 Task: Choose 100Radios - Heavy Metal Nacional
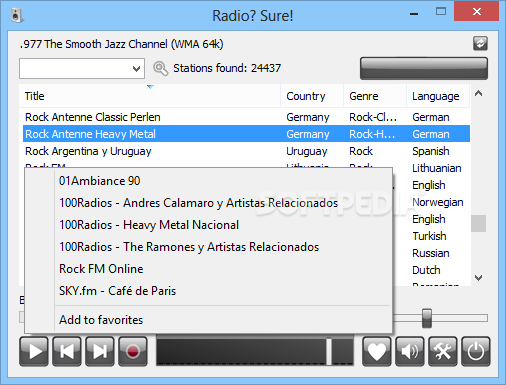(208, 225)
